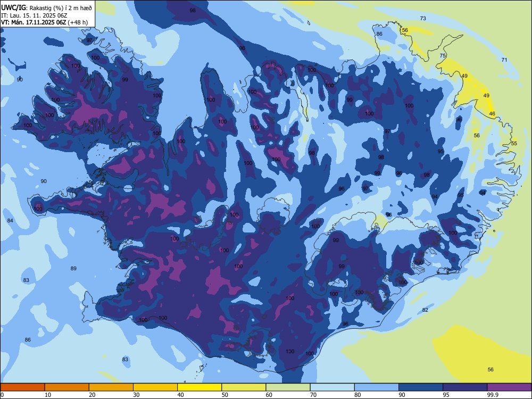This screenshot has width=532, height=399.
Task: Click the map humidity value '75'
Action: pos(443,56)
